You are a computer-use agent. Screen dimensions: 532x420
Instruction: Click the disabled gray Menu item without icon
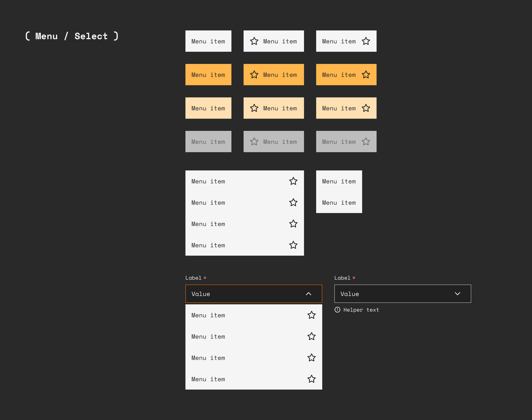click(x=208, y=142)
